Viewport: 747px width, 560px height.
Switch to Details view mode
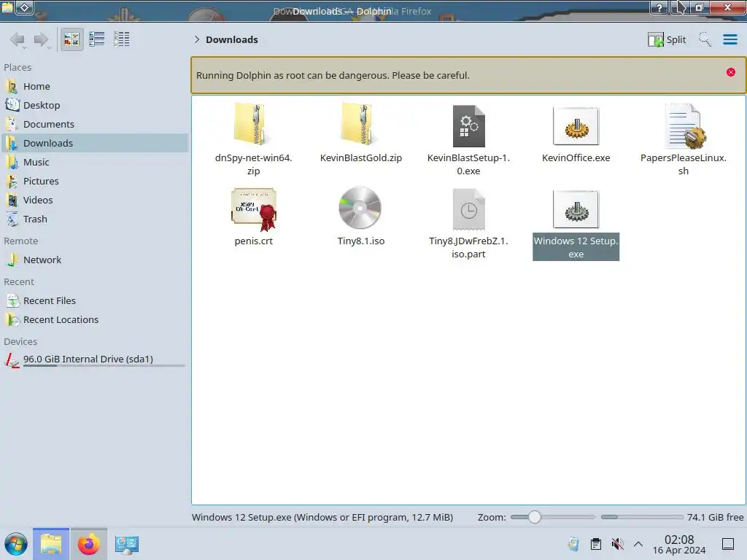coord(122,39)
